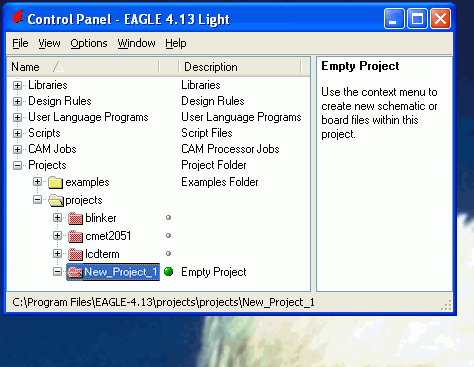
Task: Open the View menu
Action: [x=49, y=43]
